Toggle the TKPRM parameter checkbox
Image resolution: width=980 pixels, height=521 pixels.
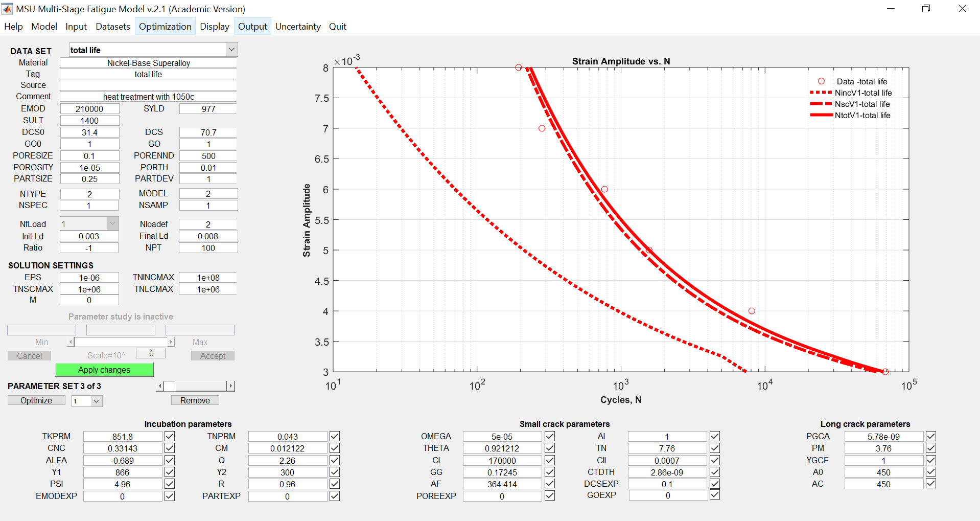tap(170, 436)
